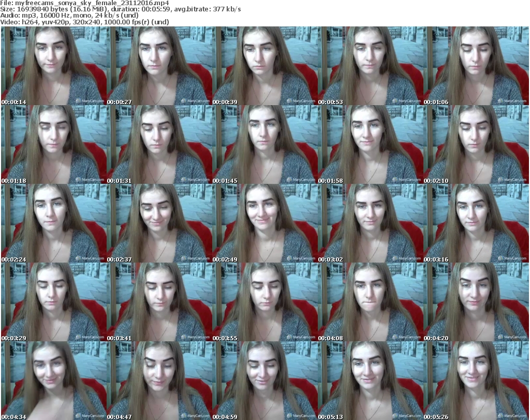Select the frame timestamped 00:03:41

(159, 302)
